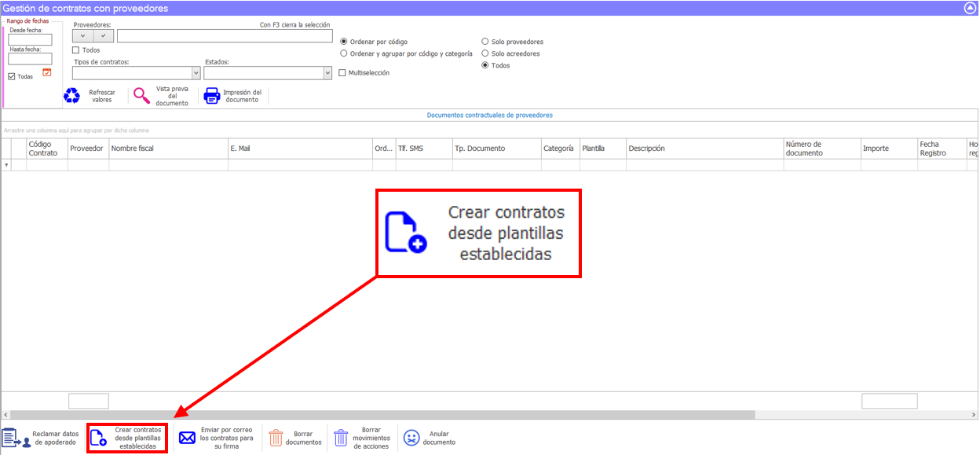
Task: Open the Tipos de contratos dropdown
Action: (196, 72)
